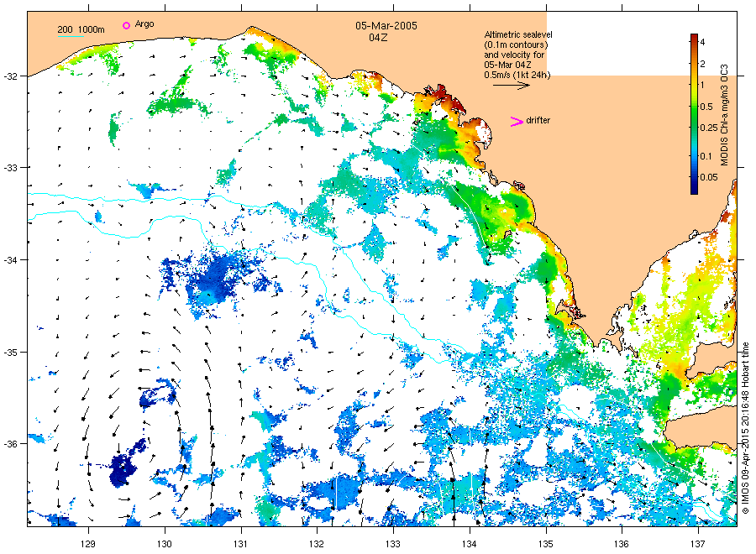Click the magenta Argo circle marker in legend
The image size is (756, 554).
click(x=126, y=25)
